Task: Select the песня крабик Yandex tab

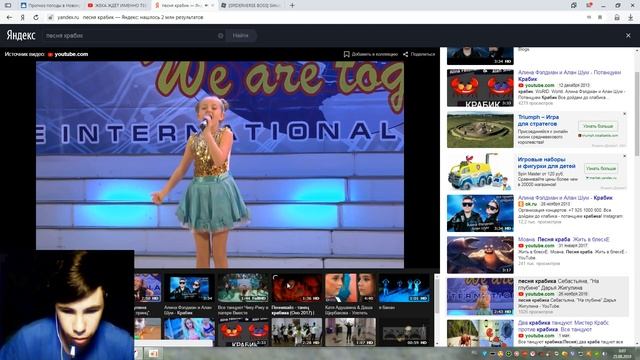Action: coord(184,6)
